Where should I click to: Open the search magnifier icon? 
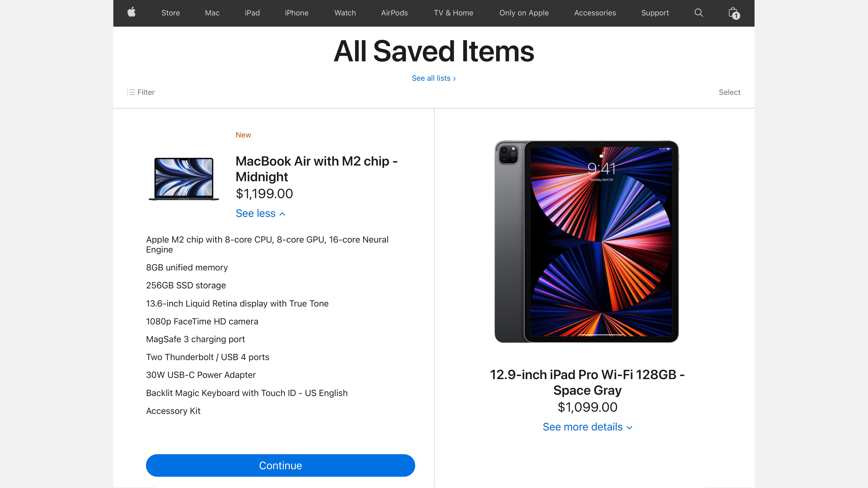pyautogui.click(x=699, y=13)
